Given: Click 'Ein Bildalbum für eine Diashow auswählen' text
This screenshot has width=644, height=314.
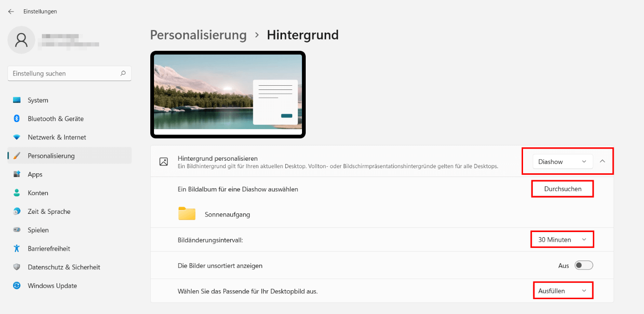Looking at the screenshot, I should 238,189.
